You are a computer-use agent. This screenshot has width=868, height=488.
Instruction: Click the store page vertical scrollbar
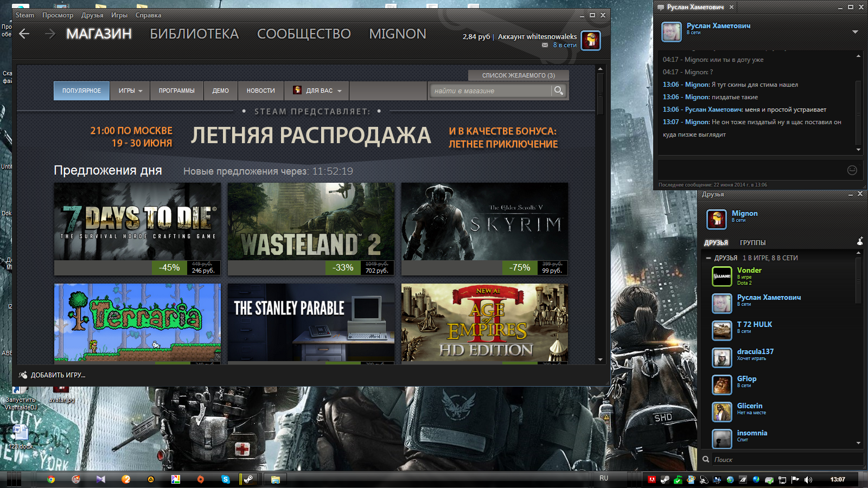[600, 93]
